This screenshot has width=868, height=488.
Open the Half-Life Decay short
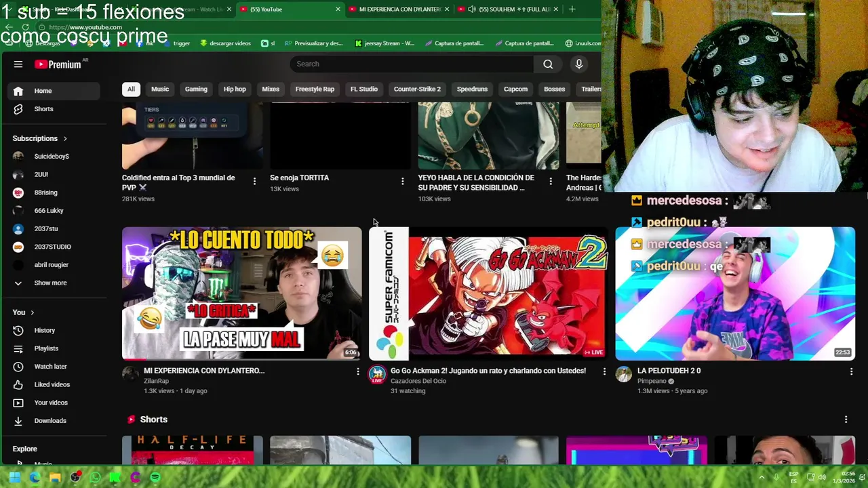(193, 450)
